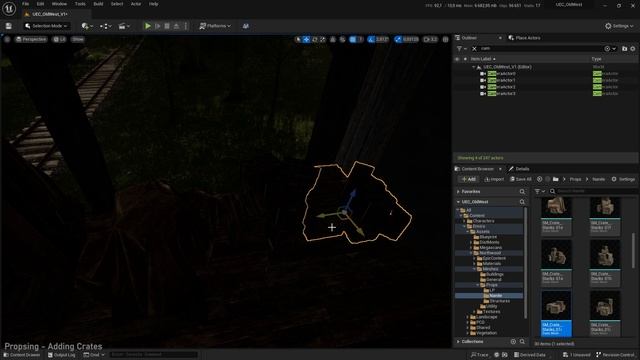
Task: Open the Cinematics clapperboard toolbar icon
Action: click(124, 26)
